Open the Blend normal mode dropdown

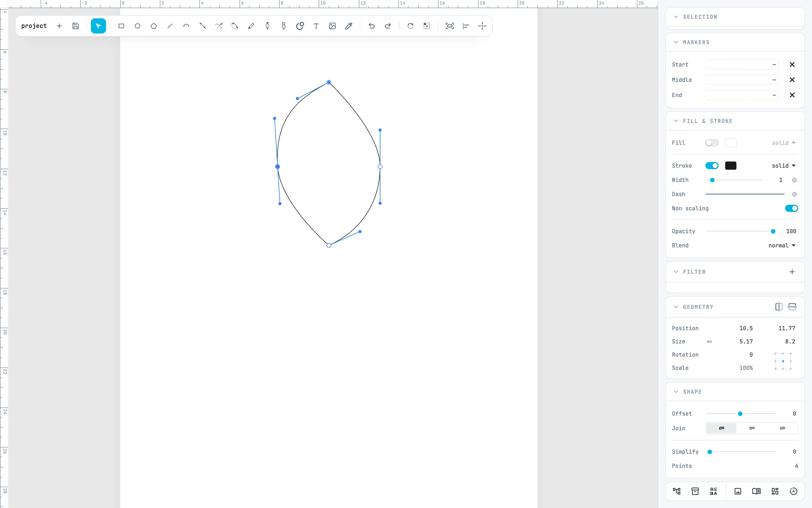pos(782,246)
